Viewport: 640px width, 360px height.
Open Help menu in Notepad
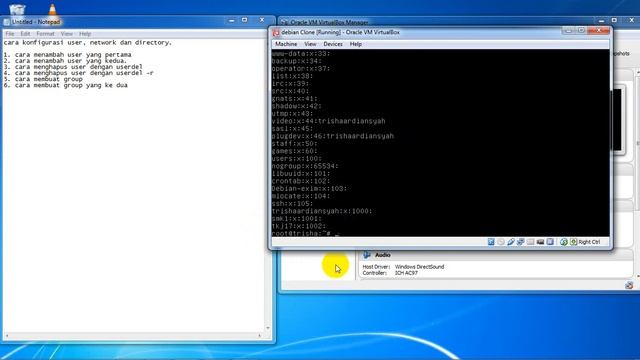tap(85, 34)
